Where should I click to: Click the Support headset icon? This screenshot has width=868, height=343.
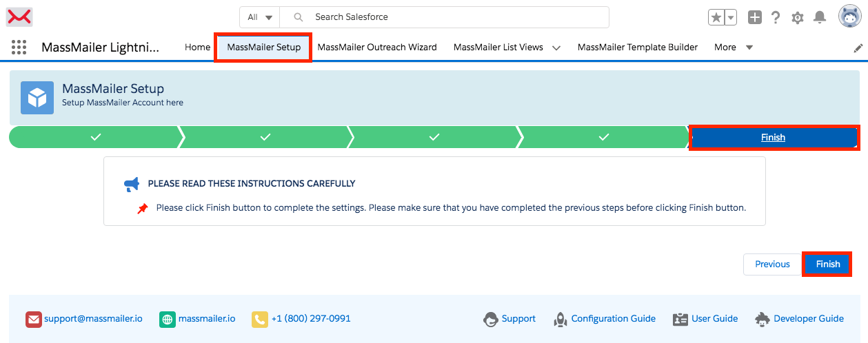pos(491,319)
